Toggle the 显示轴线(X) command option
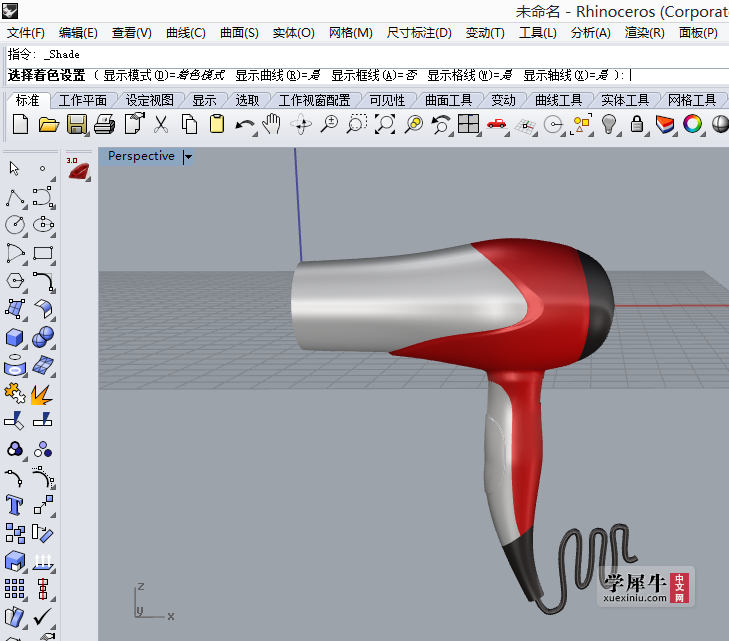Viewport: 729px width, 641px height. [566, 75]
